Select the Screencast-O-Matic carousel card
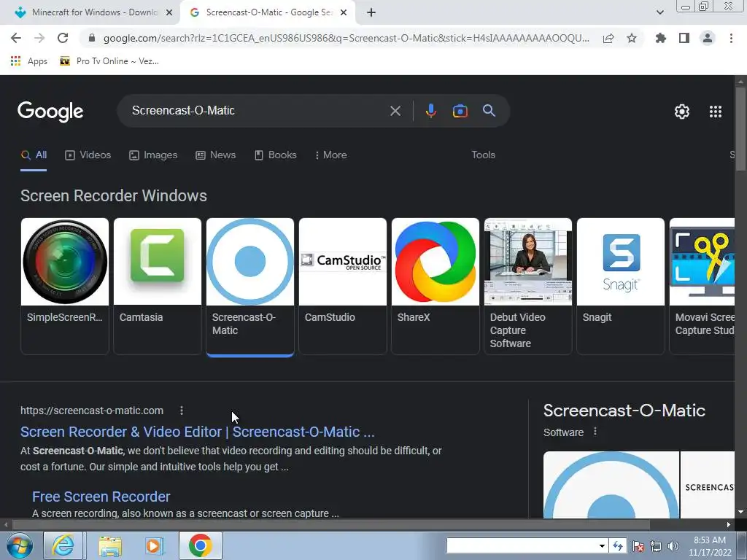The width and height of the screenshot is (747, 560). tap(250, 286)
